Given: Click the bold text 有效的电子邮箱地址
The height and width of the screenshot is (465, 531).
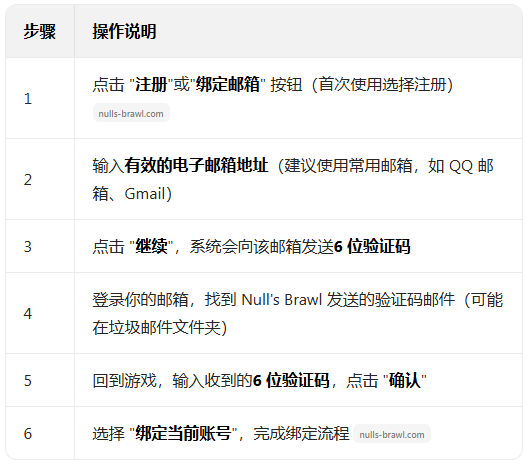Looking at the screenshot, I should click(x=196, y=166).
